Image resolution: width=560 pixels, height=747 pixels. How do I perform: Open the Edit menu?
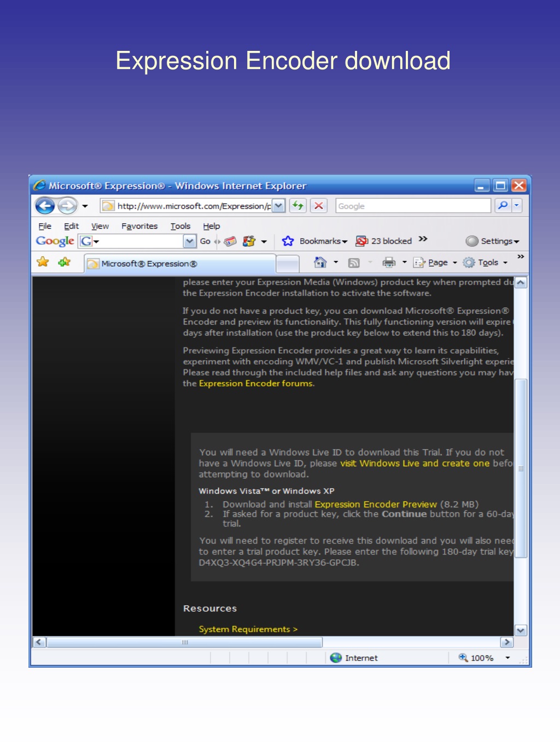tap(71, 226)
